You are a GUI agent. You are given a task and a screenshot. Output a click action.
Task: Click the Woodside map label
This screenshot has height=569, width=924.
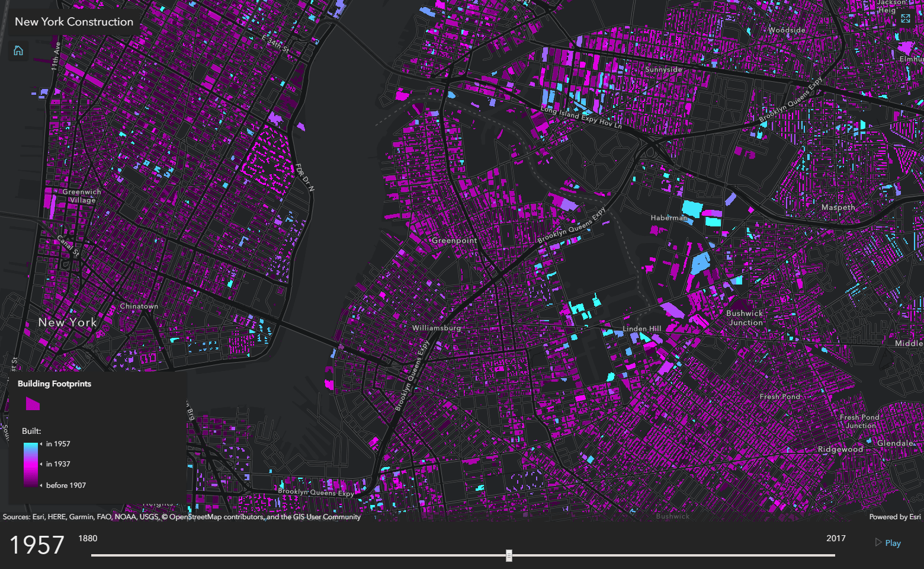(x=787, y=30)
